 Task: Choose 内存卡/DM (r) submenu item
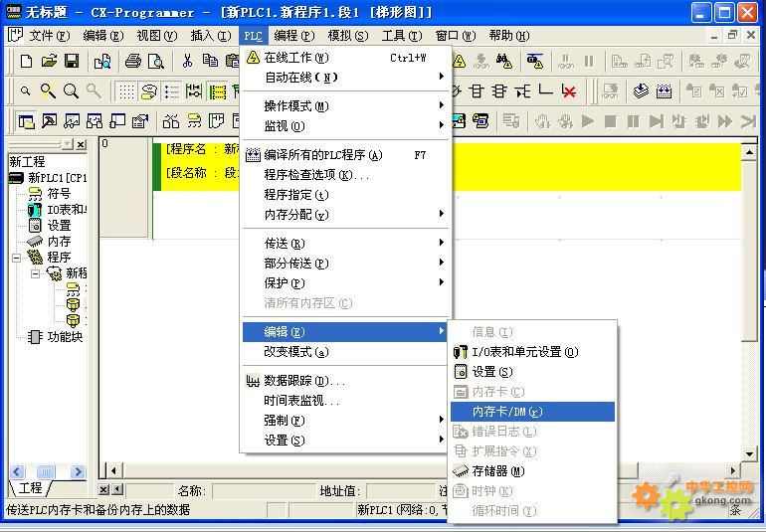pos(532,412)
